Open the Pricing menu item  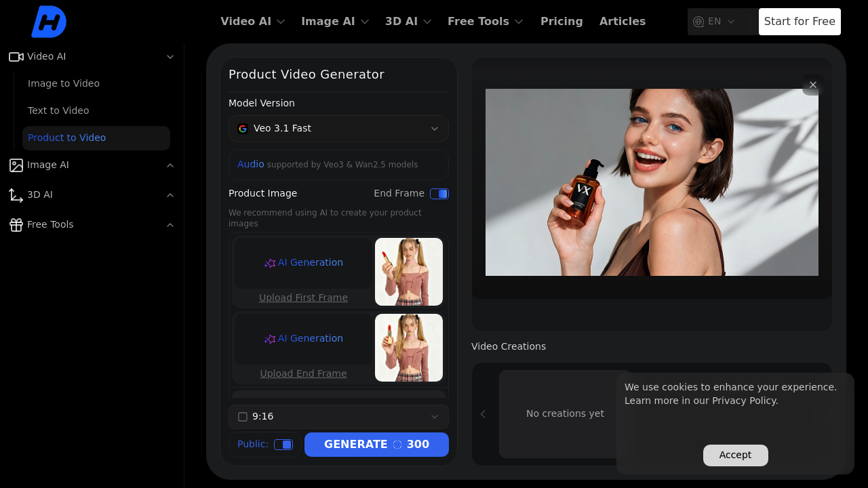[561, 21]
